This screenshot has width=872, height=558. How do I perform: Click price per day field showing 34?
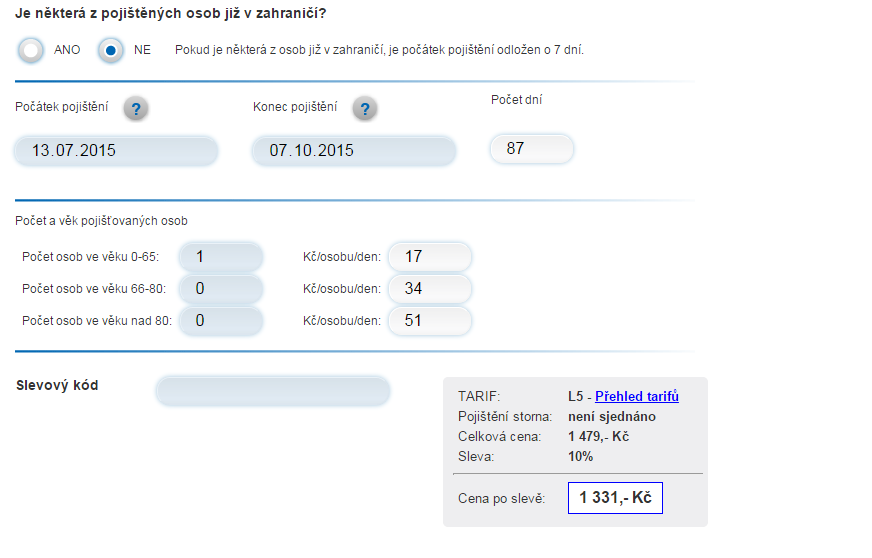pyautogui.click(x=430, y=288)
